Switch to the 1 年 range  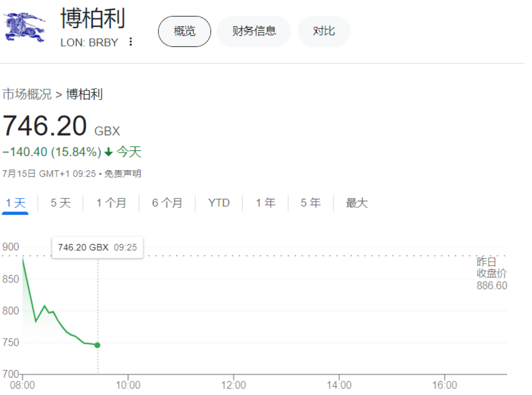pos(265,203)
